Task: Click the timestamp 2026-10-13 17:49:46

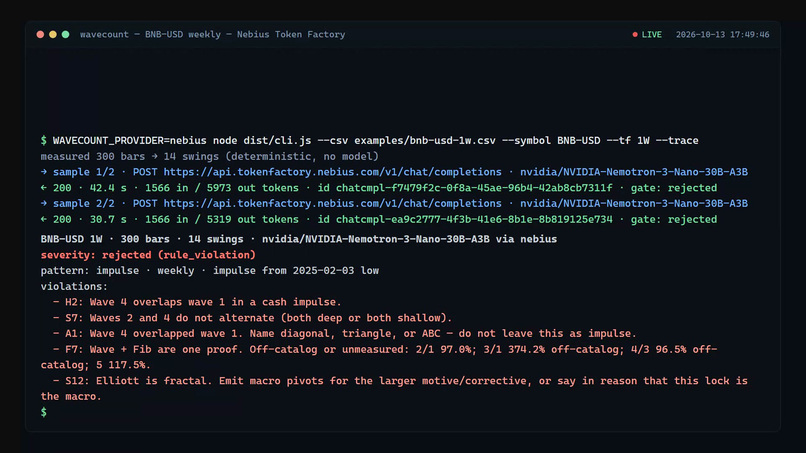Action: click(x=722, y=34)
